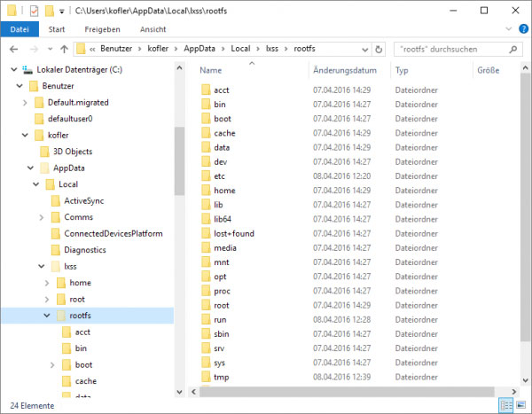Open the recent locations dropdown
532x414 pixels.
pos(51,50)
